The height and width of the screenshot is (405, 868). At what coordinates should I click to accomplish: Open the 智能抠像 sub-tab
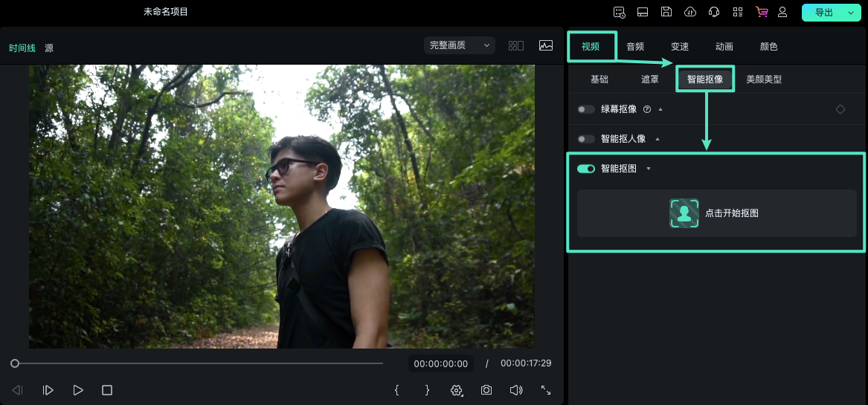705,79
